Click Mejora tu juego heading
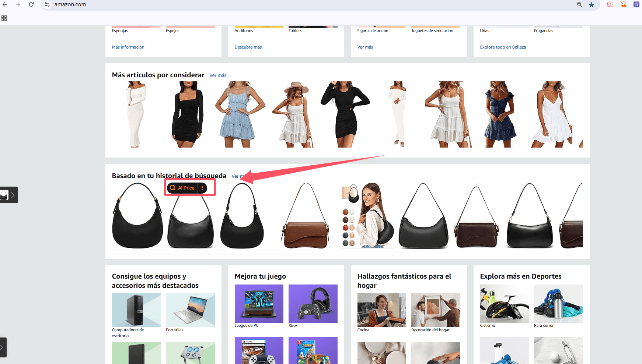642x364 pixels. (x=260, y=276)
